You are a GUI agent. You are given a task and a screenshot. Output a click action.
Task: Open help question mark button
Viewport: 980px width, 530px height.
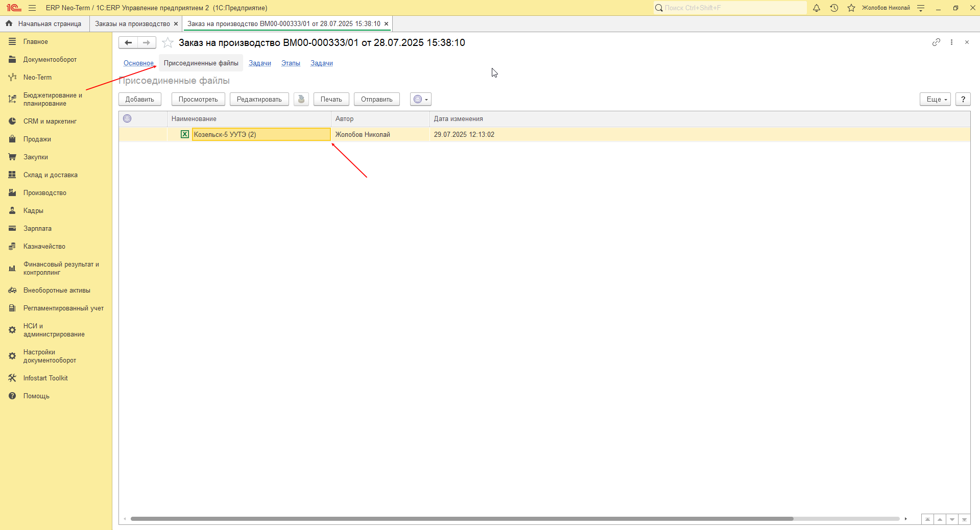coord(963,99)
